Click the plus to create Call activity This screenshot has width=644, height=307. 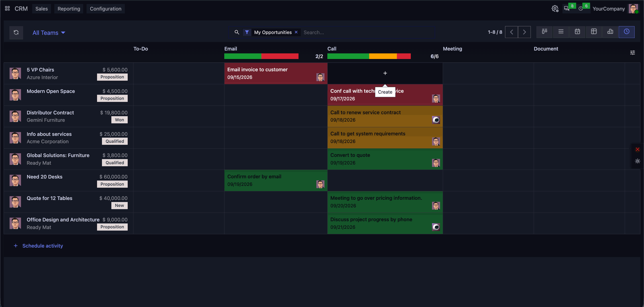click(385, 73)
